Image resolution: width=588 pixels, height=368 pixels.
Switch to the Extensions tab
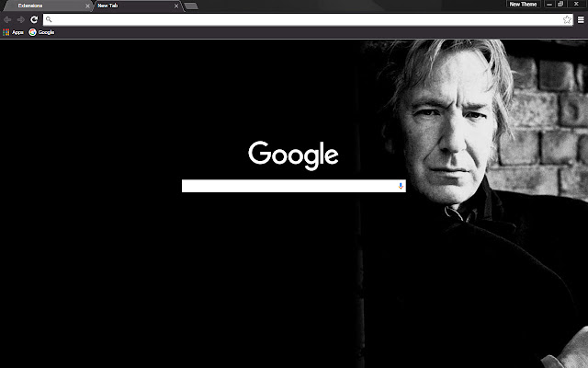pyautogui.click(x=48, y=6)
